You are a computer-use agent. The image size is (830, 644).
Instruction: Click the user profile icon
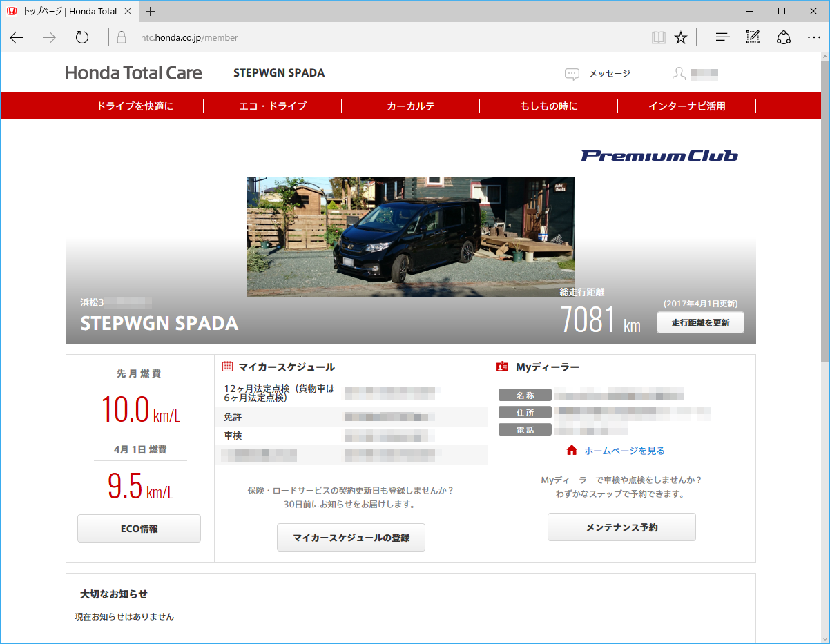(679, 73)
